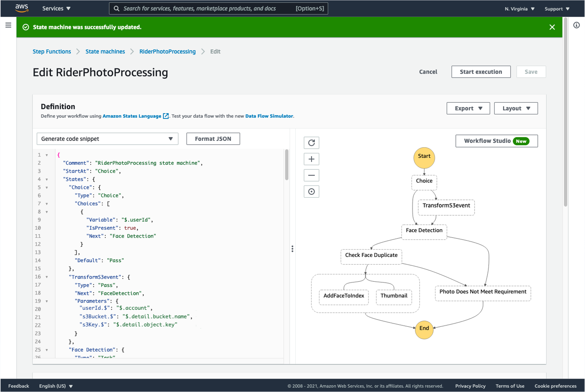The height and width of the screenshot is (392, 585).
Task: Collapse the Parameters fold on line 19
Action: tap(47, 301)
